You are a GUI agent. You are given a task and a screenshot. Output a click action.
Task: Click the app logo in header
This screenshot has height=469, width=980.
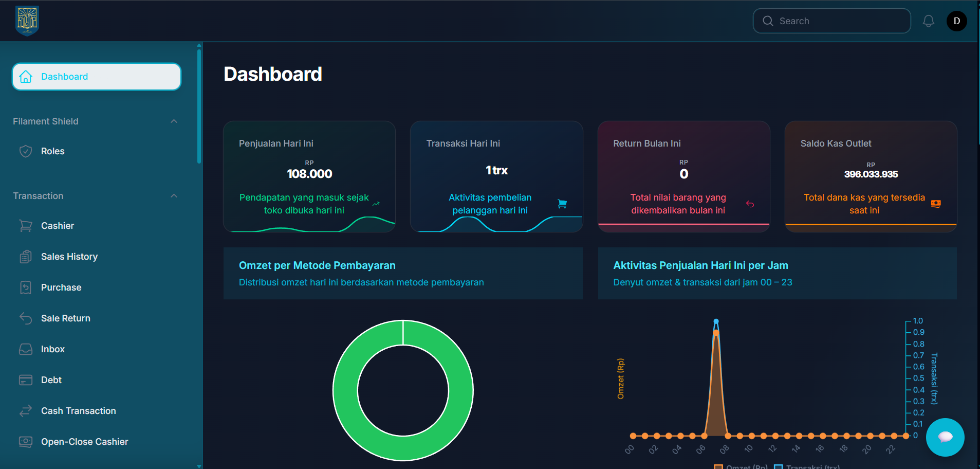click(x=27, y=21)
